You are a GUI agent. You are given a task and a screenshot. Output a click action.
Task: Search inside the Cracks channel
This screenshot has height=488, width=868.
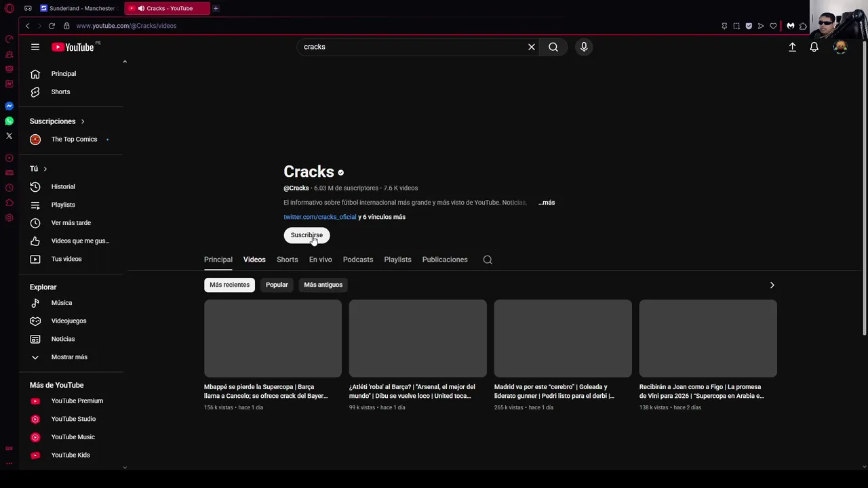click(488, 260)
